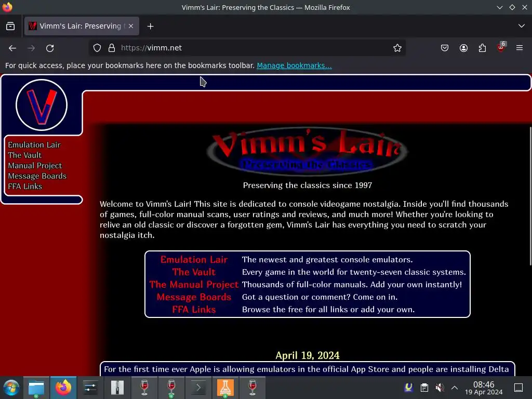
Task: Click the forward navigation arrow
Action: pyautogui.click(x=31, y=48)
